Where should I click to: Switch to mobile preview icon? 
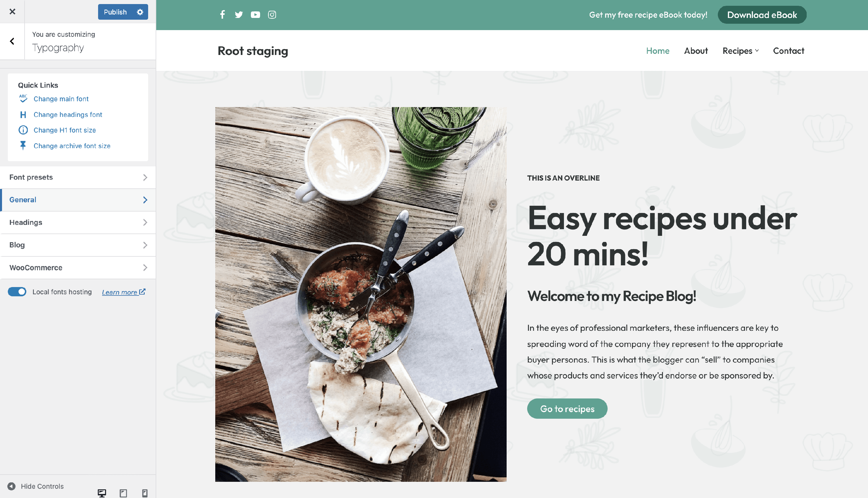pyautogui.click(x=145, y=493)
